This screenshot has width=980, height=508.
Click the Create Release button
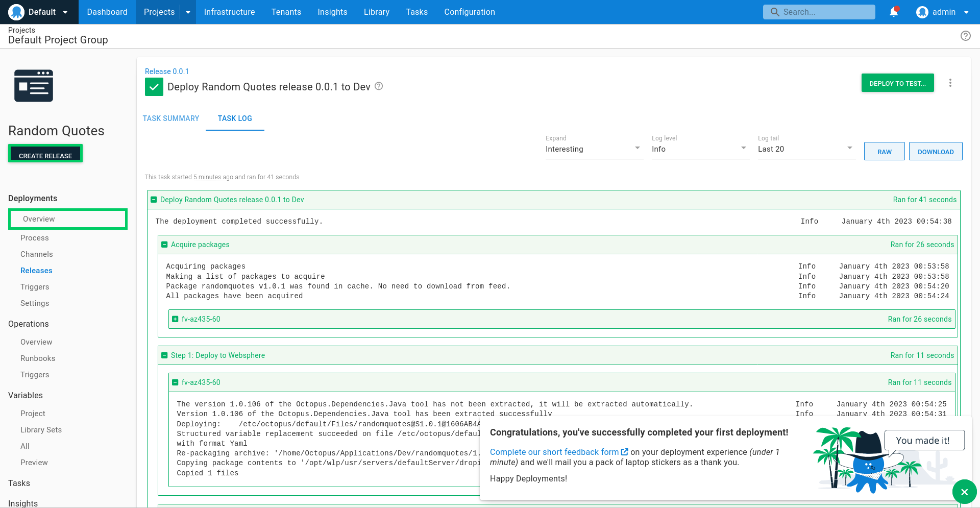tap(45, 154)
